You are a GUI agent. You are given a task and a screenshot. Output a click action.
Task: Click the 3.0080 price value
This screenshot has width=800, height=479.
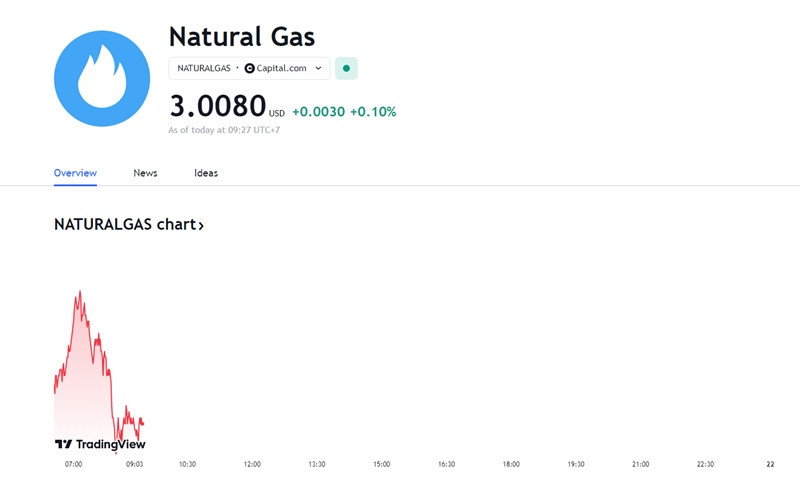[x=218, y=106]
